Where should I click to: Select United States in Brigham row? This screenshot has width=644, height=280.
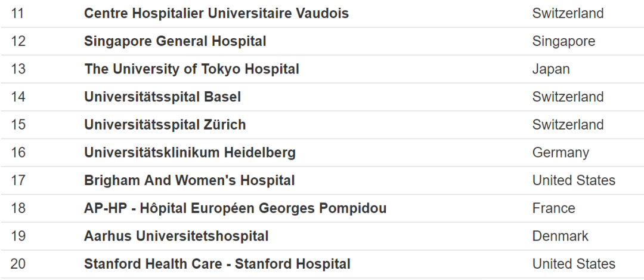tap(574, 180)
